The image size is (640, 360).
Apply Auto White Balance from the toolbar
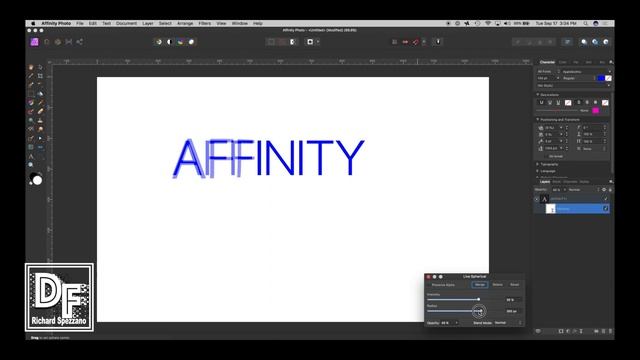point(191,42)
